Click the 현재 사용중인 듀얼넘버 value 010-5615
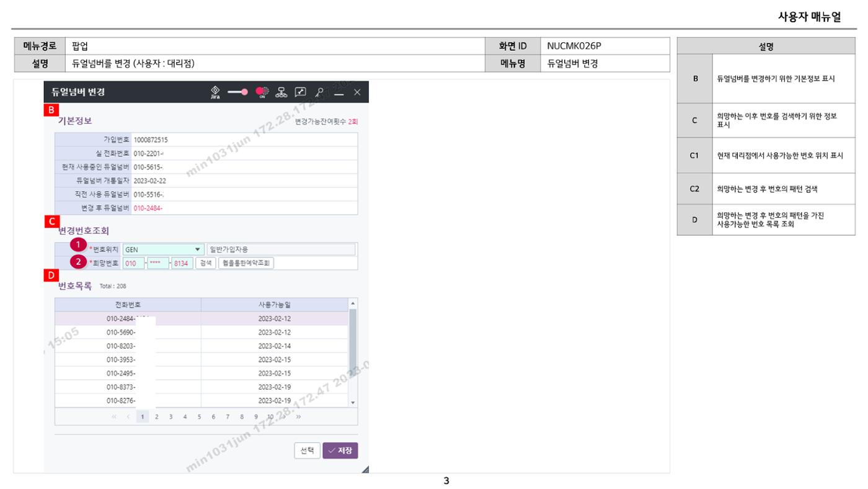Image resolution: width=868 pixels, height=489 pixels. (148, 167)
